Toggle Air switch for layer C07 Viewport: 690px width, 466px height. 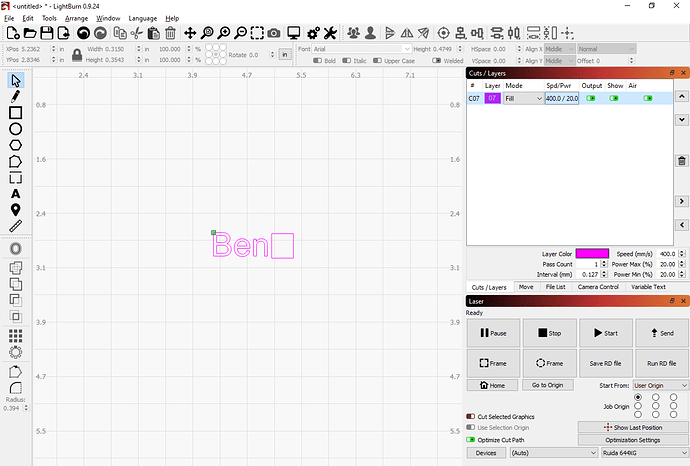648,98
